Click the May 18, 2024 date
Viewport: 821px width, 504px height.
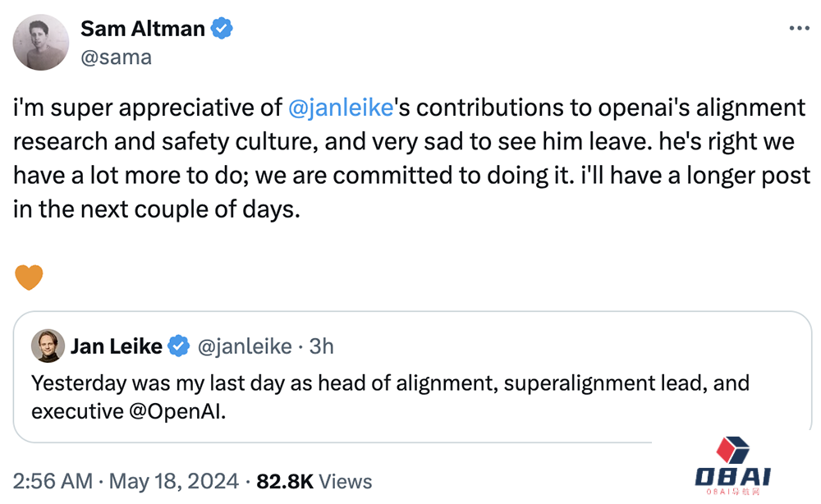[x=174, y=482]
